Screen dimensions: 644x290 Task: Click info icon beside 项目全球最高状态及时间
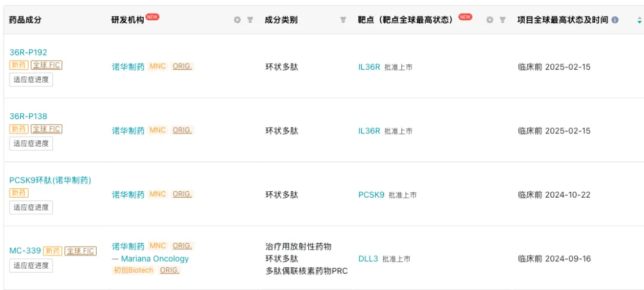[x=615, y=20]
